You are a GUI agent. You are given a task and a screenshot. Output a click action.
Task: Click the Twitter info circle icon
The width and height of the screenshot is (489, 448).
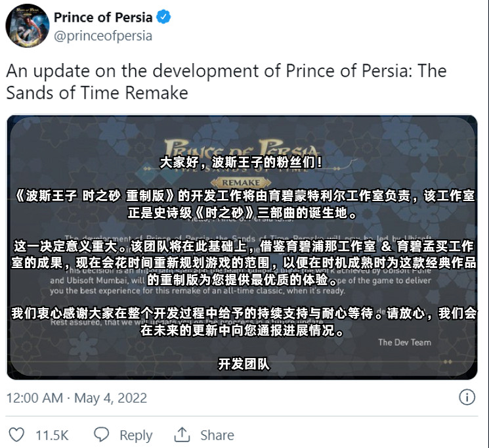click(x=466, y=397)
